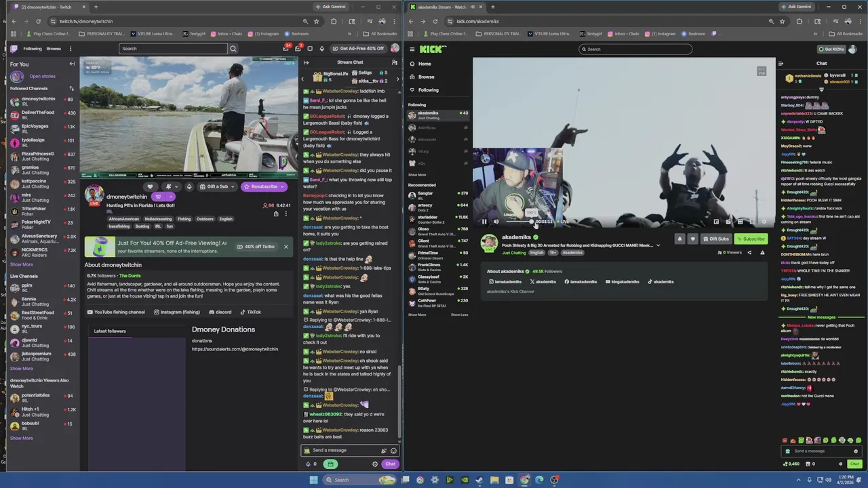
Task: Click the heart follow icon under Twitch video
Action: coord(150,186)
